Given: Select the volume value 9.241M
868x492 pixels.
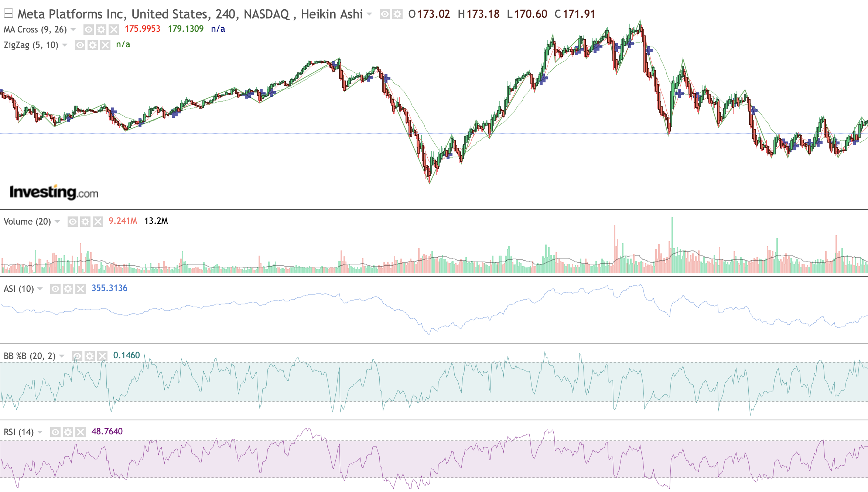Looking at the screenshot, I should click(123, 221).
